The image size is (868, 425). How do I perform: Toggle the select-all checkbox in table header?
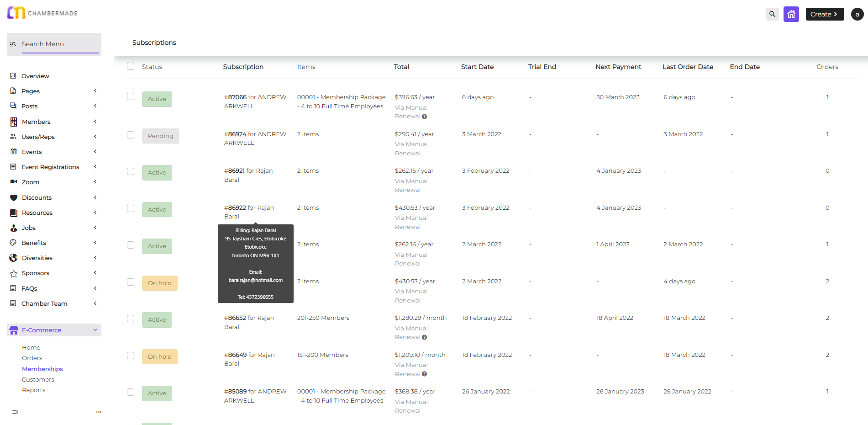131,66
